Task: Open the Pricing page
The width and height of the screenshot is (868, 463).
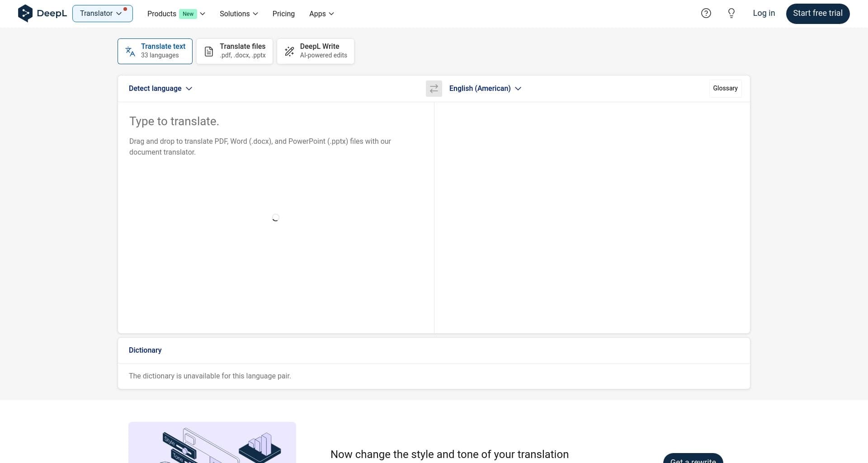Action: [283, 14]
